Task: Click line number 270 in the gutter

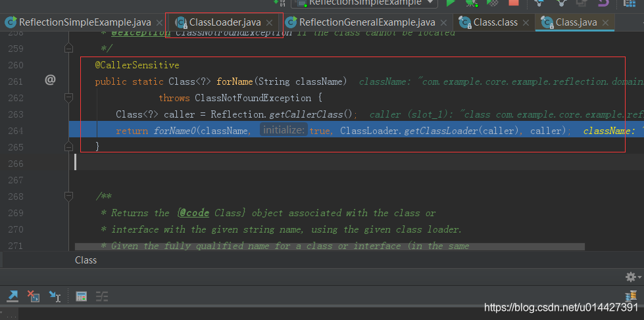Action: click(16, 229)
